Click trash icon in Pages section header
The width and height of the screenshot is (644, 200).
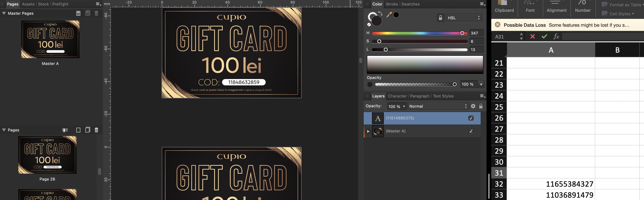click(96, 130)
